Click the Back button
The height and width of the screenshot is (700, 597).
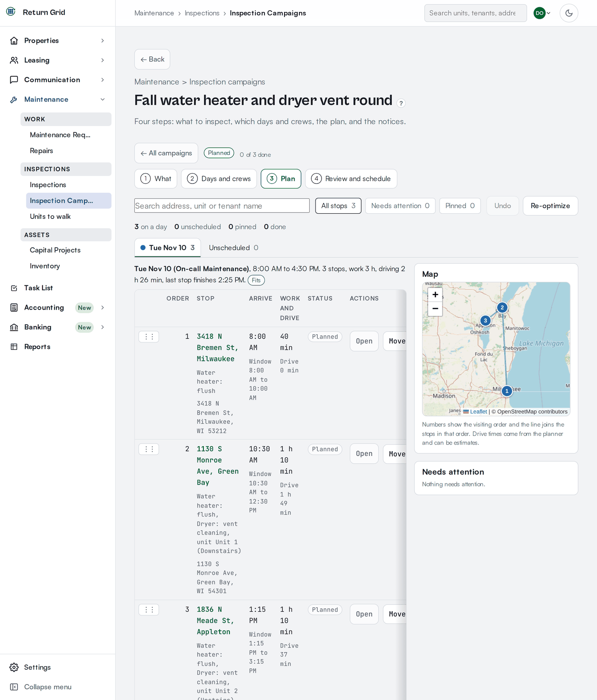click(152, 59)
